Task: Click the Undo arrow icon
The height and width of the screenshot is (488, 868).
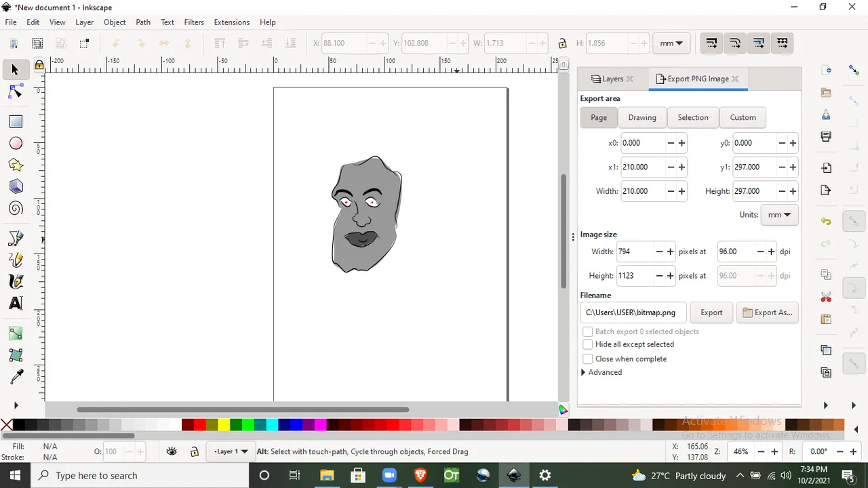Action: pyautogui.click(x=826, y=221)
